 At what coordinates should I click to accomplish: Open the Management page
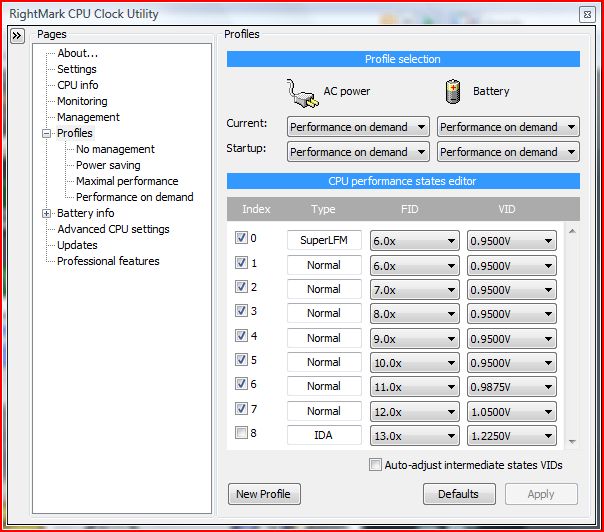(88, 117)
